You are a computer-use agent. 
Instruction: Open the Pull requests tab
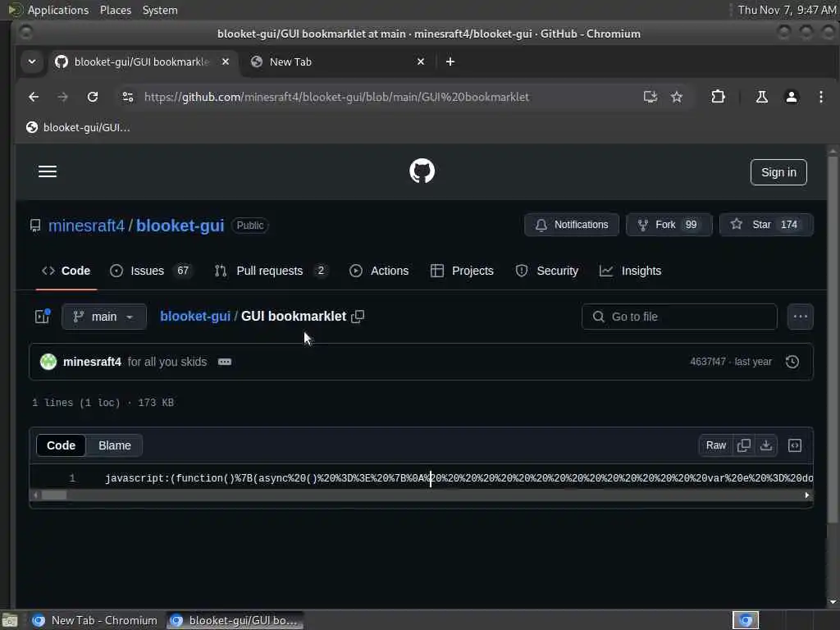point(271,271)
